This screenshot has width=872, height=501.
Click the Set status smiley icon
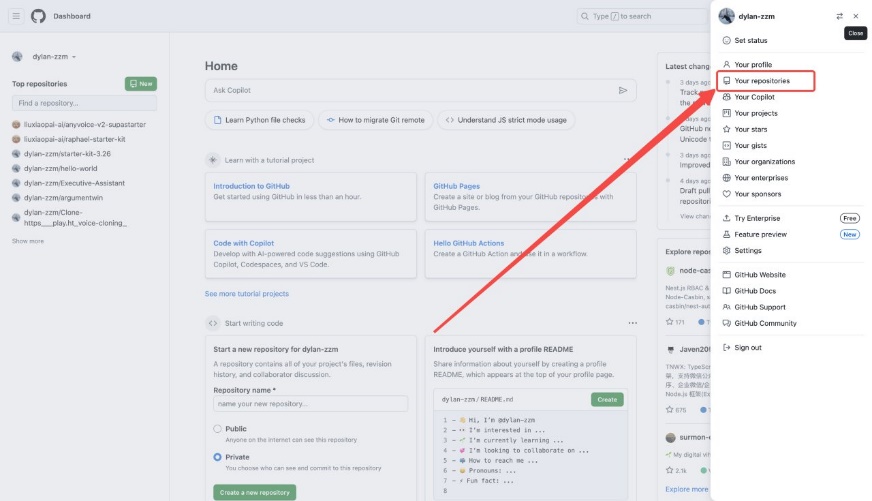click(x=726, y=40)
